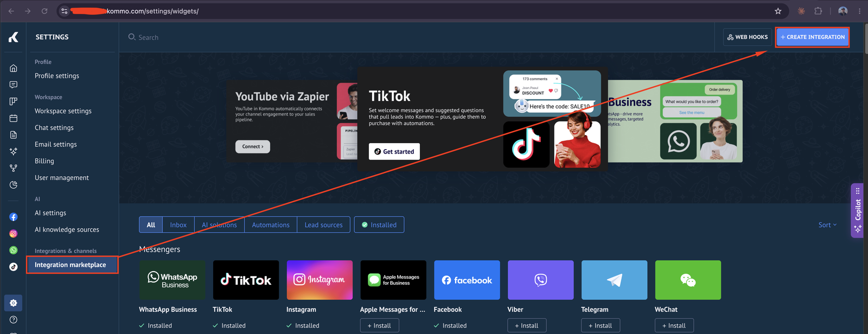Open the Home dashboard icon in sidebar
This screenshot has height=334, width=868.
click(x=14, y=68)
